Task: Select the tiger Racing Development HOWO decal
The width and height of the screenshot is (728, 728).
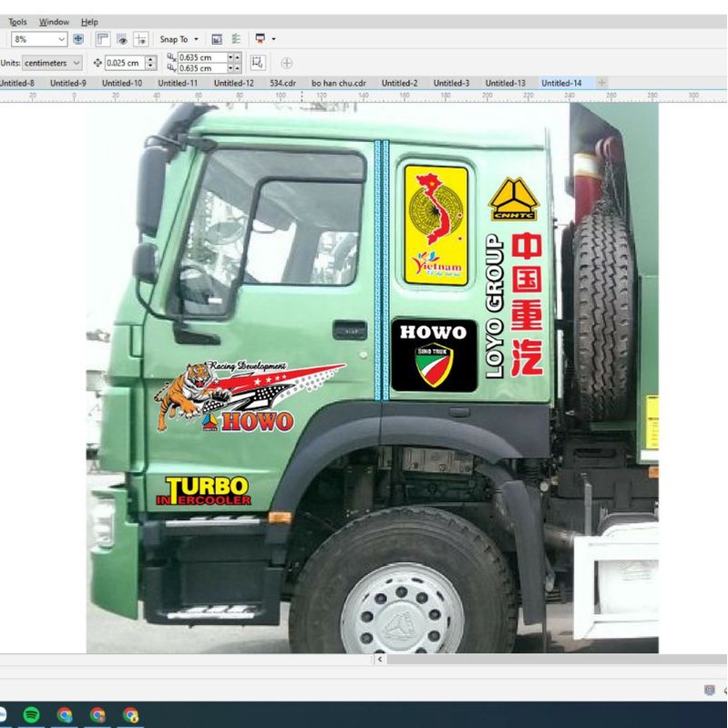Action: coord(248,396)
